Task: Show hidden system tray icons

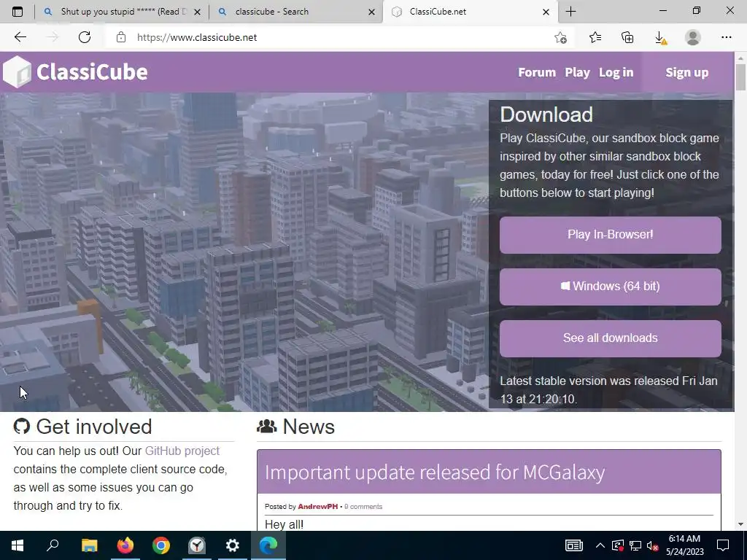Action: click(600, 545)
